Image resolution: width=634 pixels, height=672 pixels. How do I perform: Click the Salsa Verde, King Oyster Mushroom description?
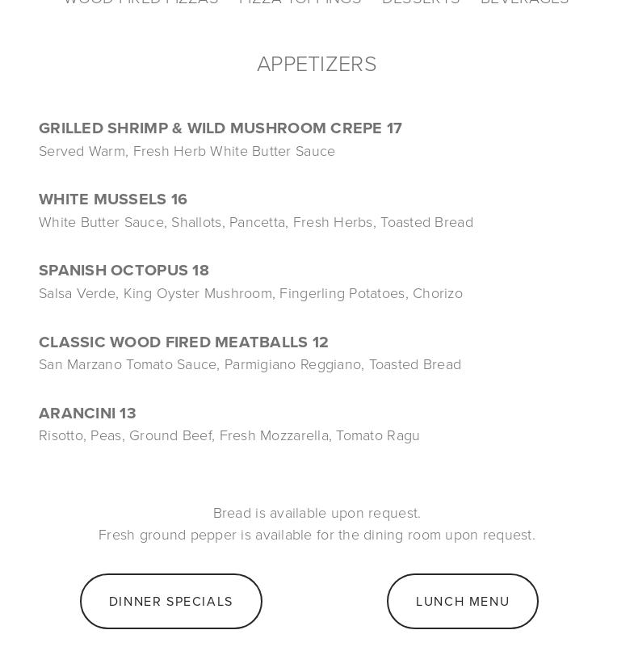click(x=250, y=293)
